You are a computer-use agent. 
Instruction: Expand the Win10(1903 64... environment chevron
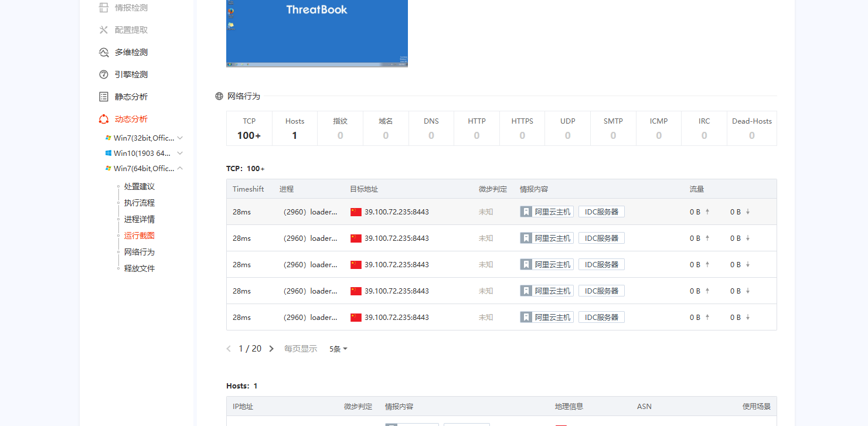180,153
